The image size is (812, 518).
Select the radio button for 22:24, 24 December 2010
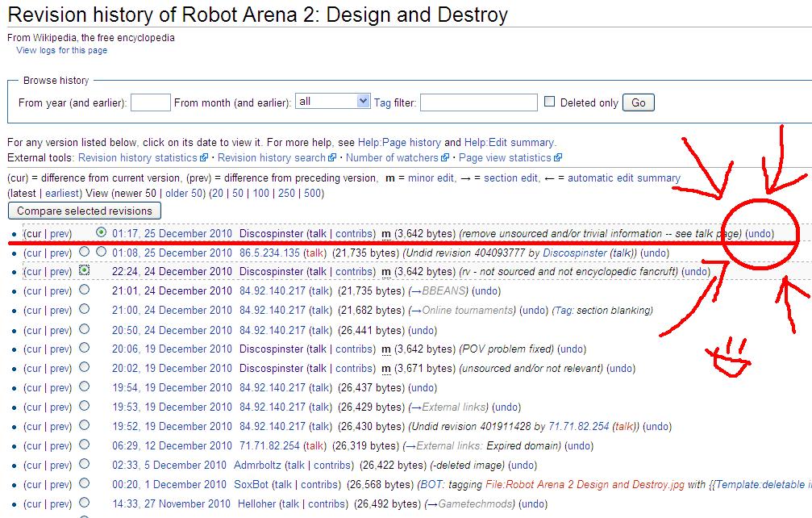(x=85, y=270)
